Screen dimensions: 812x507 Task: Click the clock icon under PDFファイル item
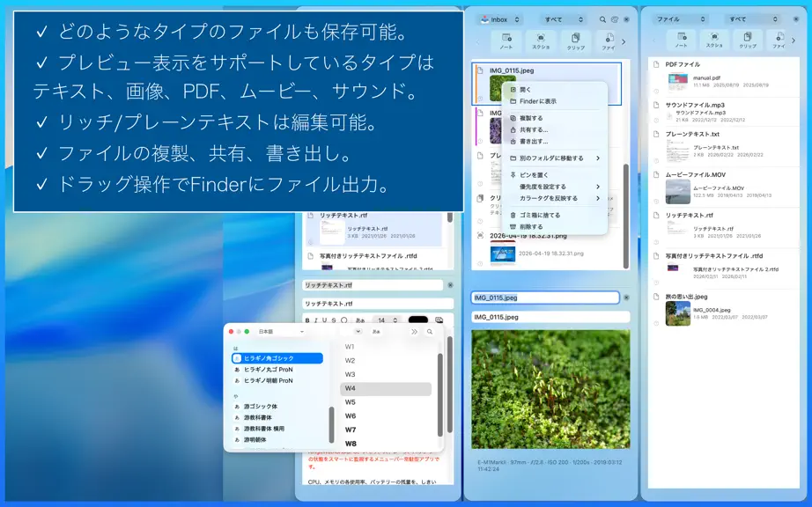point(656,92)
